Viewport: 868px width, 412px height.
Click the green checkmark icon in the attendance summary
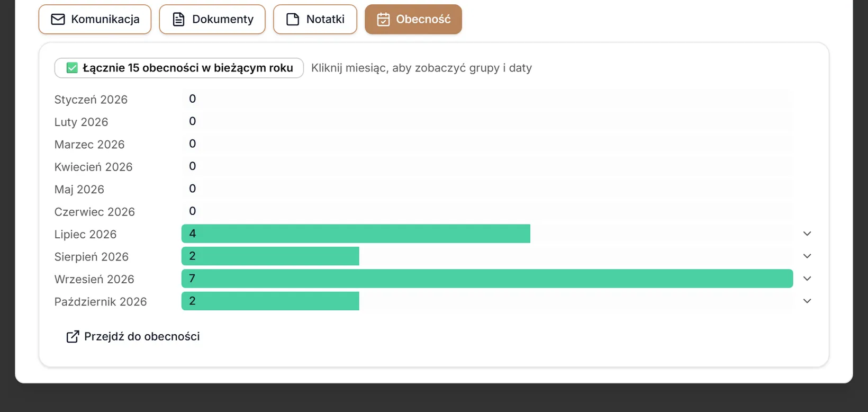(x=72, y=68)
